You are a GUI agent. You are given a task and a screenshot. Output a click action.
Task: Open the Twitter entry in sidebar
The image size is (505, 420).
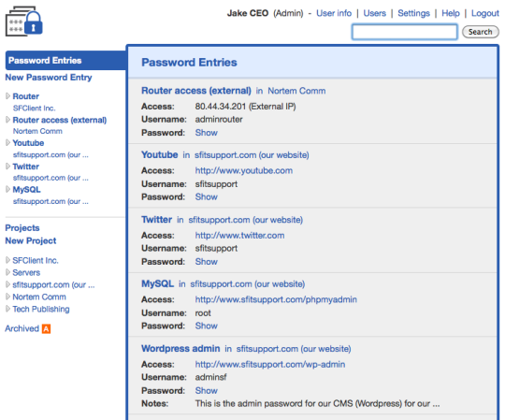pos(26,167)
